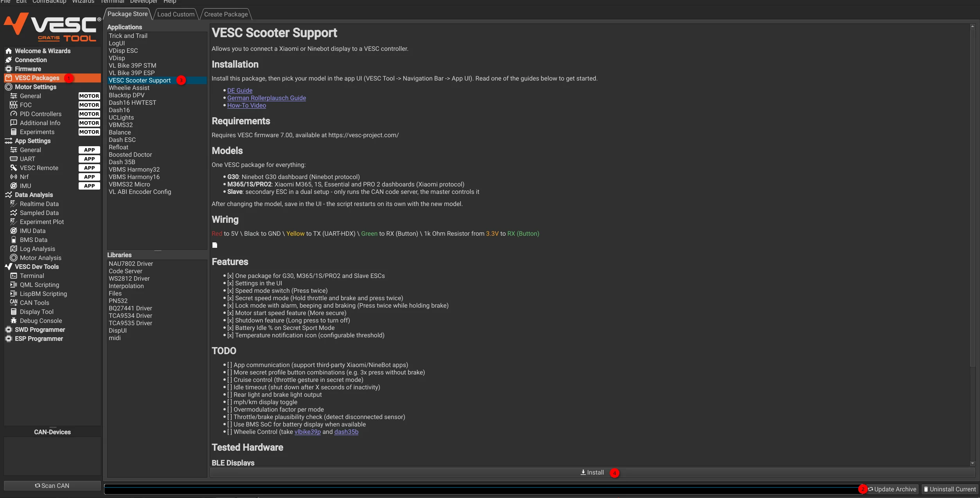Click the Scan CAN button
Image resolution: width=980 pixels, height=498 pixels.
click(52, 486)
